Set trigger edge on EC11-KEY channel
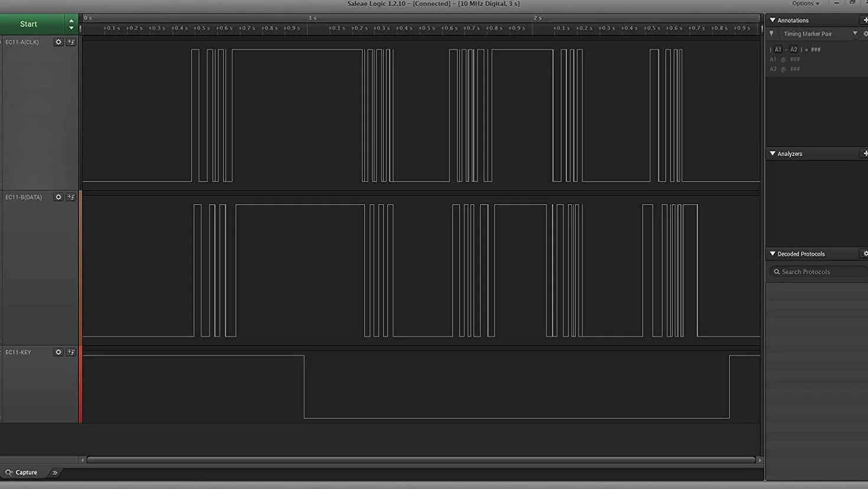 click(x=71, y=352)
